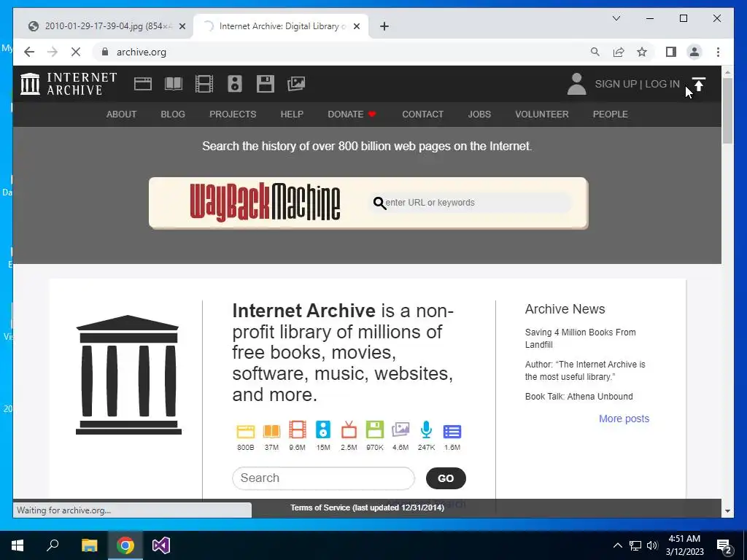
Task: Click the scrollbar down arrow
Action: [x=727, y=511]
